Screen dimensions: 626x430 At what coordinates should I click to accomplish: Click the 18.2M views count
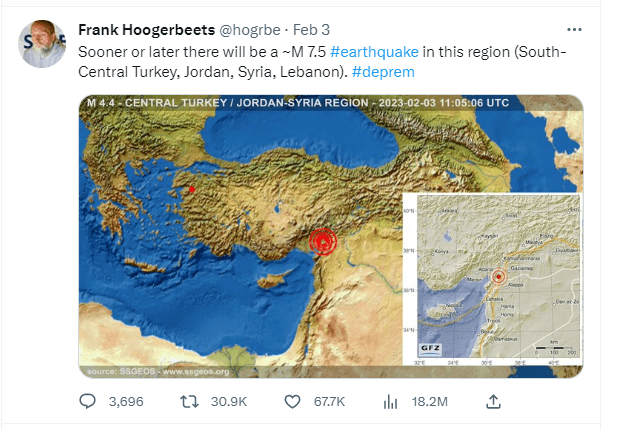coord(430,402)
